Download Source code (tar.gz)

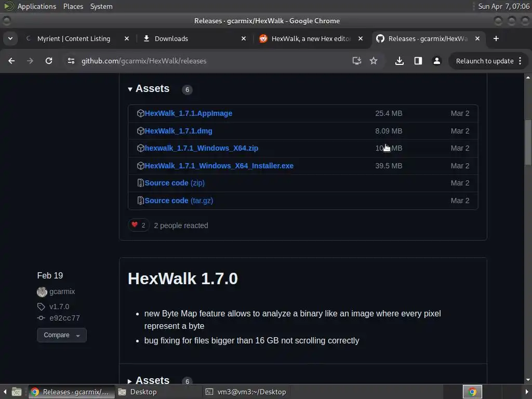pos(179,201)
